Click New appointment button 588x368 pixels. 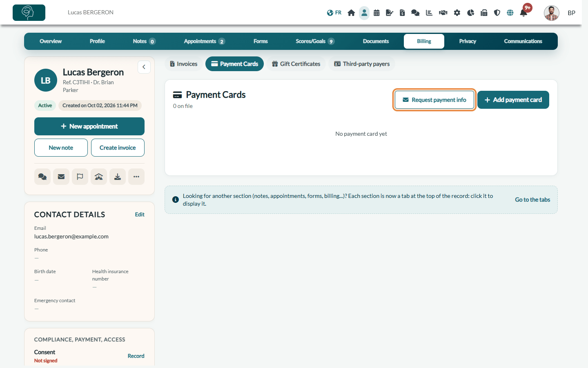click(x=89, y=126)
